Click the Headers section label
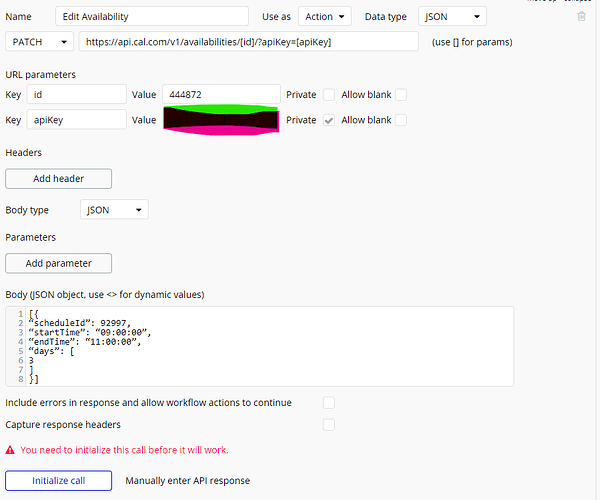Viewport: 600px width, 500px height. [23, 153]
